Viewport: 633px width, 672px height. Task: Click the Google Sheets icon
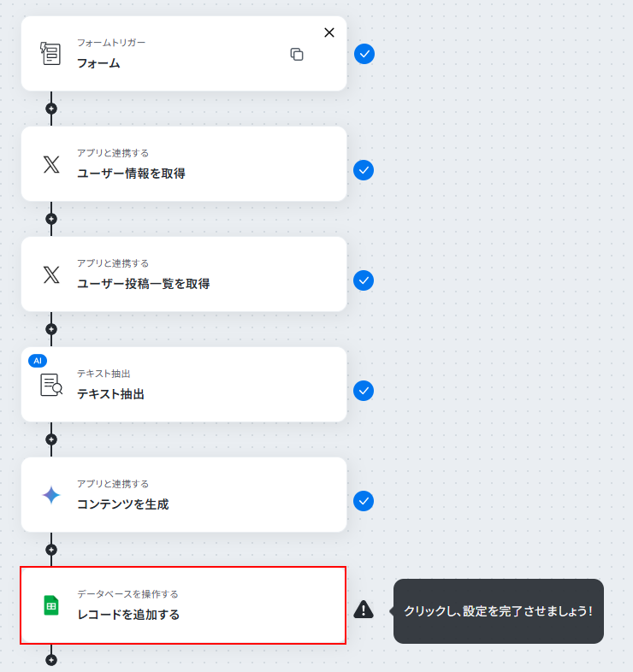pos(51,605)
